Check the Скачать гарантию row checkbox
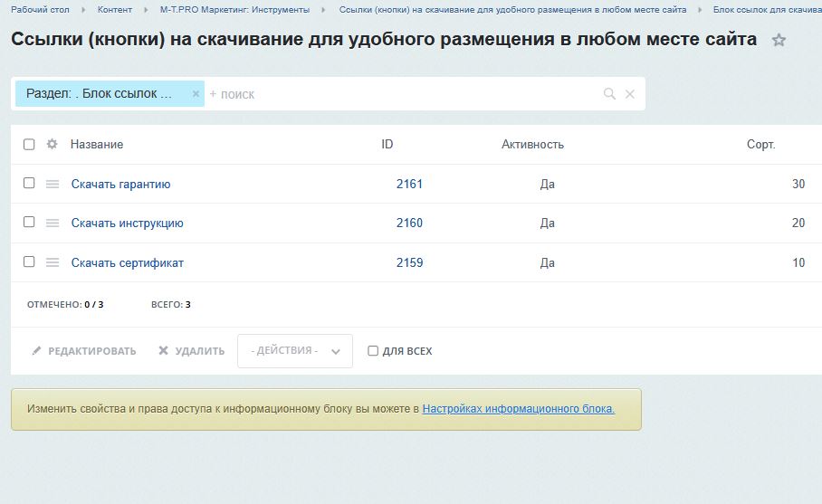 tap(29, 183)
